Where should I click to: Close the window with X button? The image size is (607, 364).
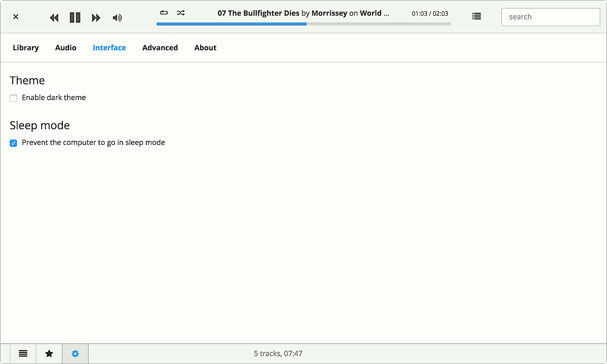16,17
